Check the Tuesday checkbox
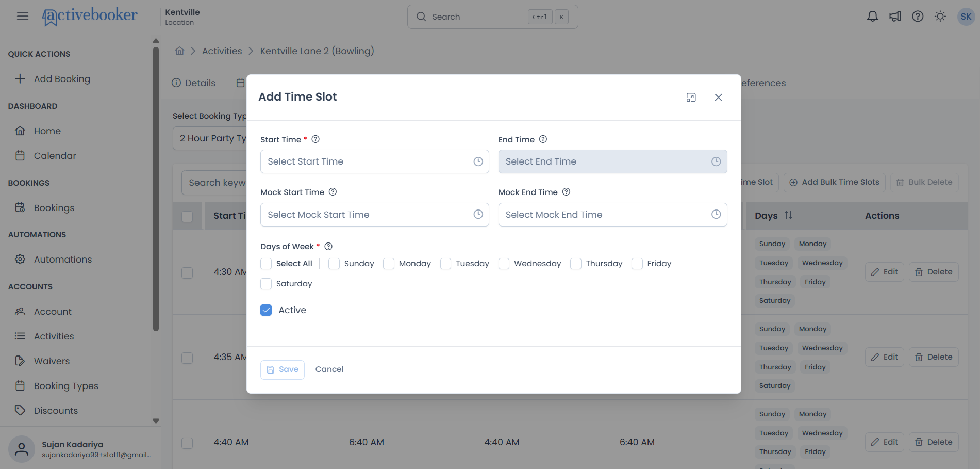The width and height of the screenshot is (980, 469). click(x=445, y=264)
